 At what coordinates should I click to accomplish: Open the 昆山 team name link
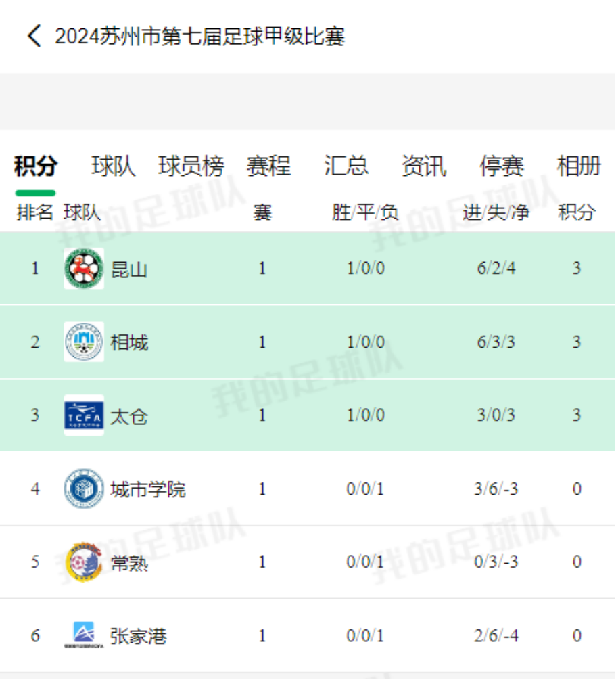point(129,269)
